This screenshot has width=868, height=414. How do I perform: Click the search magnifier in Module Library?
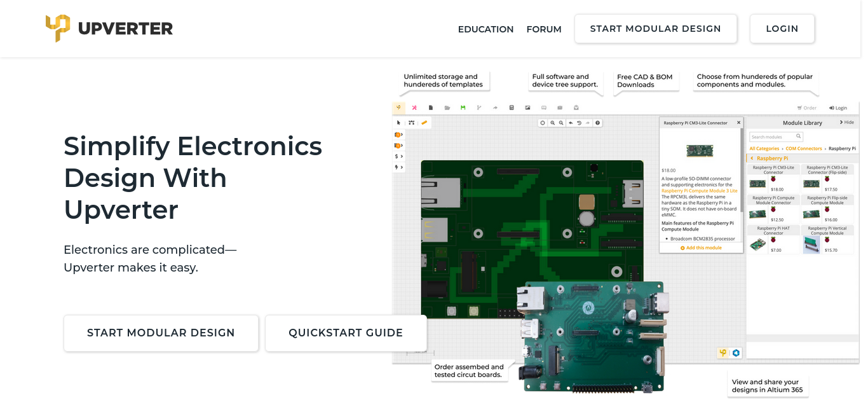799,136
